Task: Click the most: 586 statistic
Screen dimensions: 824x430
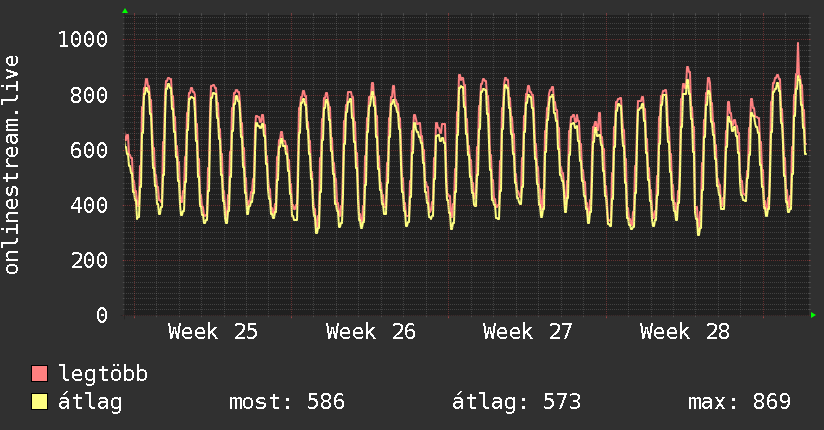Action: point(287,402)
